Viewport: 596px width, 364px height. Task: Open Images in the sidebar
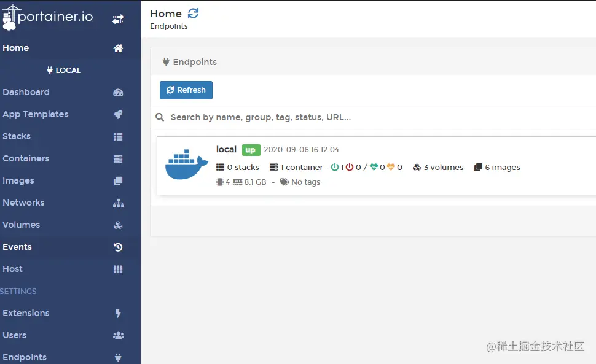(x=18, y=180)
